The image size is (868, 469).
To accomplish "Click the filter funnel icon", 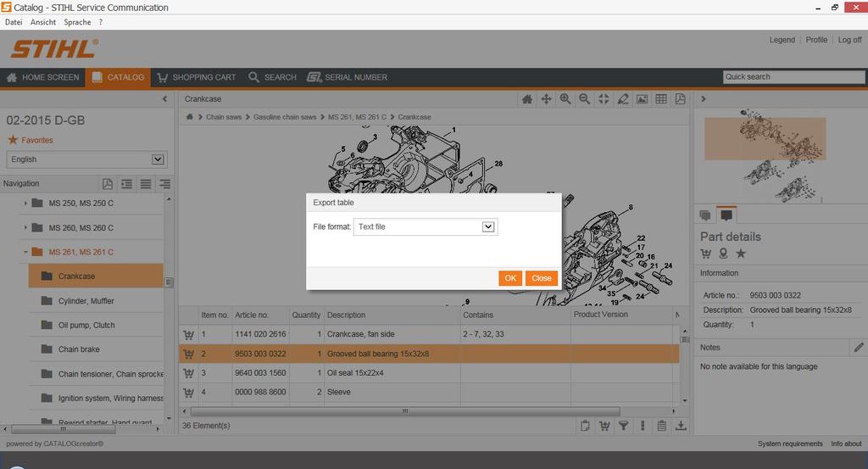I will pyautogui.click(x=623, y=425).
